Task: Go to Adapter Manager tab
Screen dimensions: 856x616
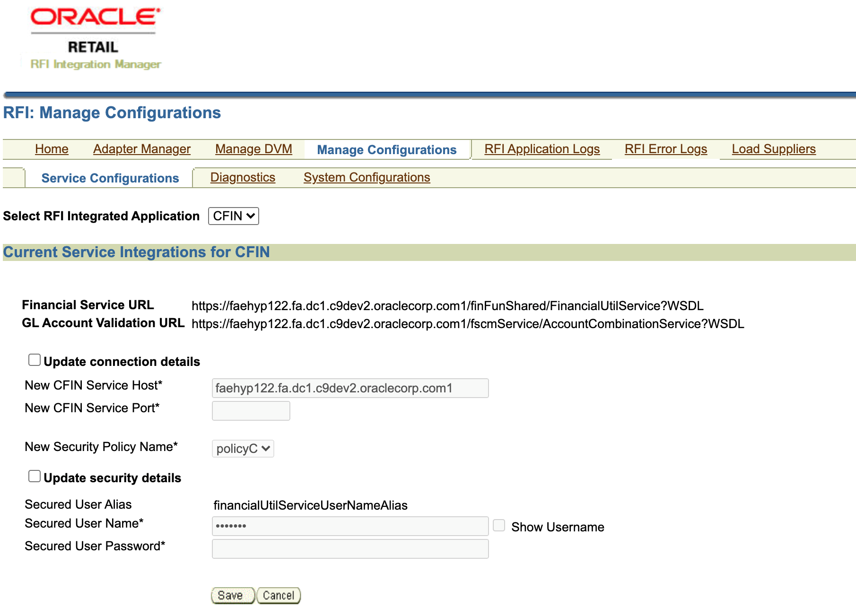Action: 142,149
